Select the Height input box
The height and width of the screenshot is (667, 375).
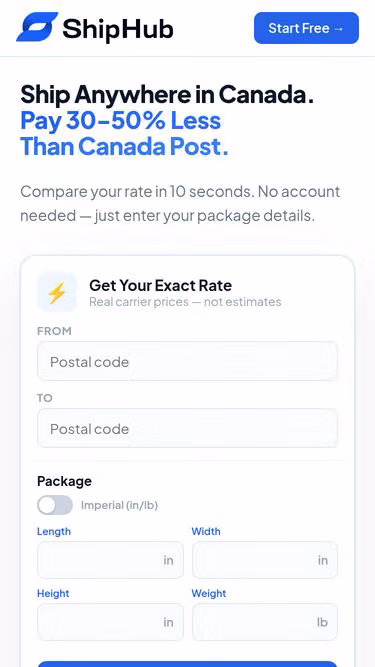(x=110, y=622)
